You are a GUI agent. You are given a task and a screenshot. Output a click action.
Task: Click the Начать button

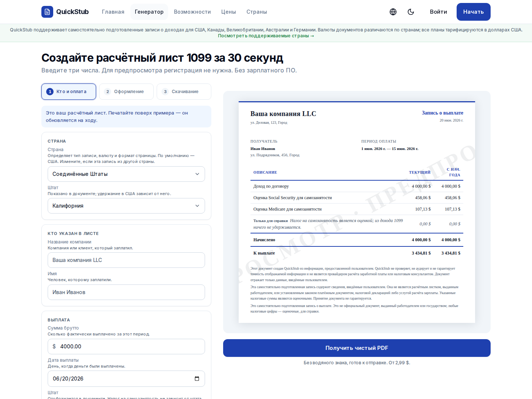[474, 12]
